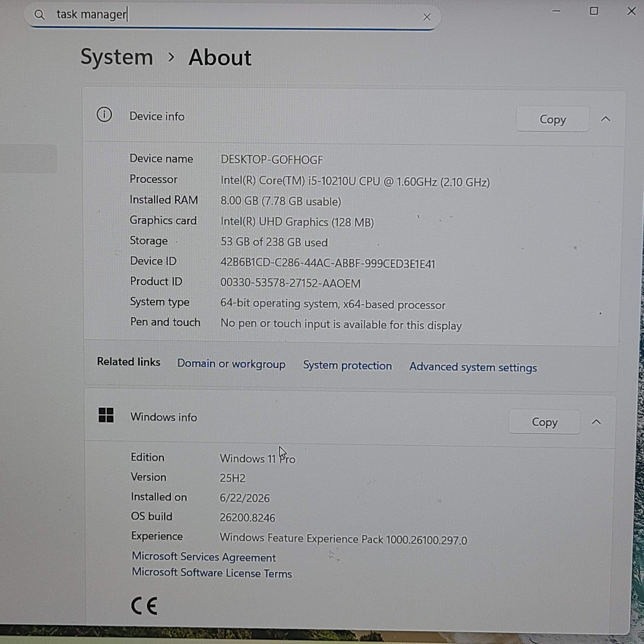The height and width of the screenshot is (644, 644).
Task: Go back to System breadcrumb
Action: click(117, 57)
